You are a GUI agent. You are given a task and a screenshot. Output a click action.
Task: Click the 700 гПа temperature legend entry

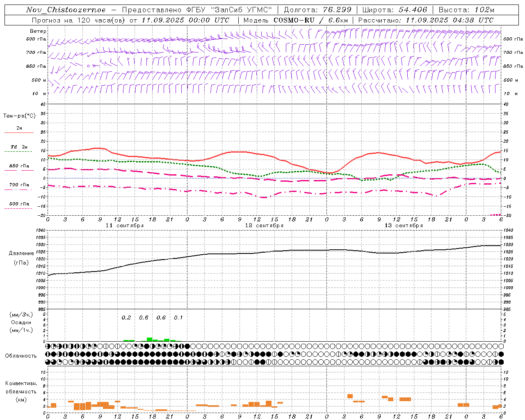tap(19, 185)
